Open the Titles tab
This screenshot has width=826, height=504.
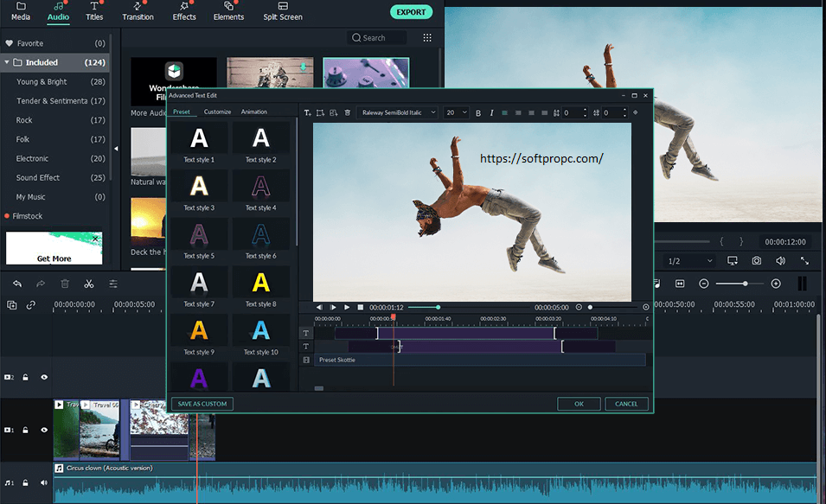point(94,11)
